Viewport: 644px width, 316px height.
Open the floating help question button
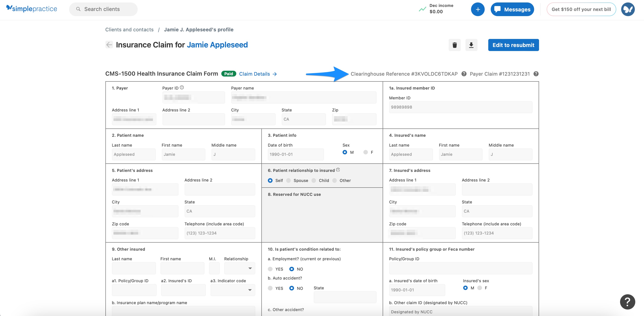(x=627, y=302)
